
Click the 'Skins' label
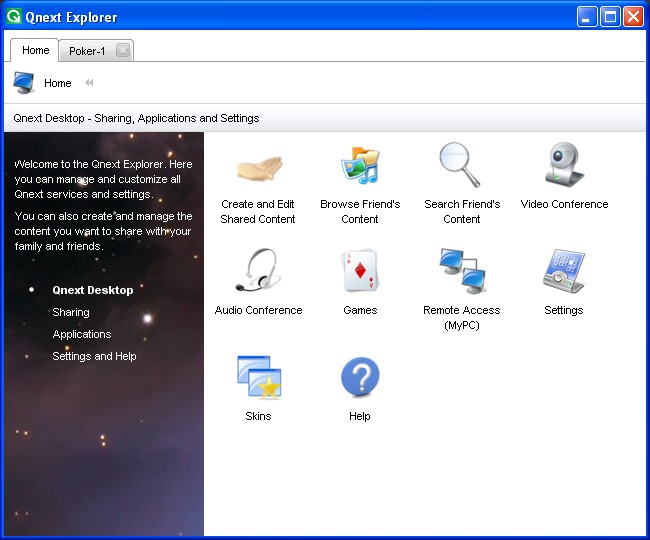click(258, 416)
